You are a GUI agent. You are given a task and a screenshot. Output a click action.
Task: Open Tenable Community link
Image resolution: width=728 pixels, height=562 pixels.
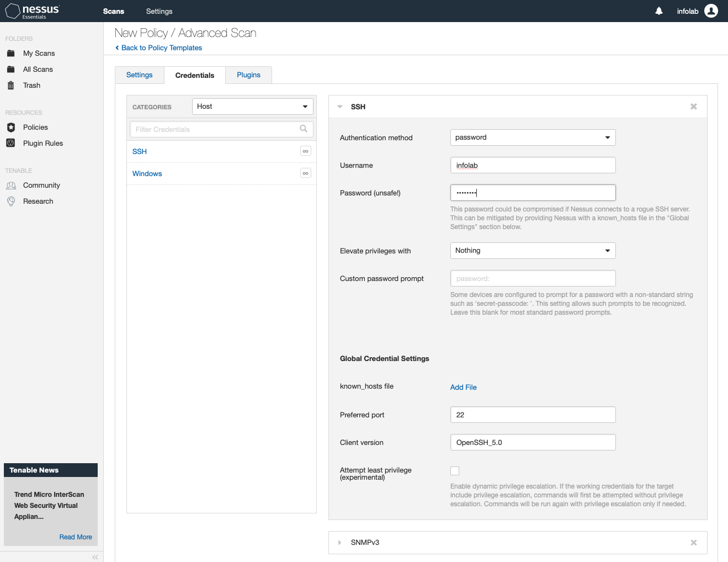[x=42, y=185]
